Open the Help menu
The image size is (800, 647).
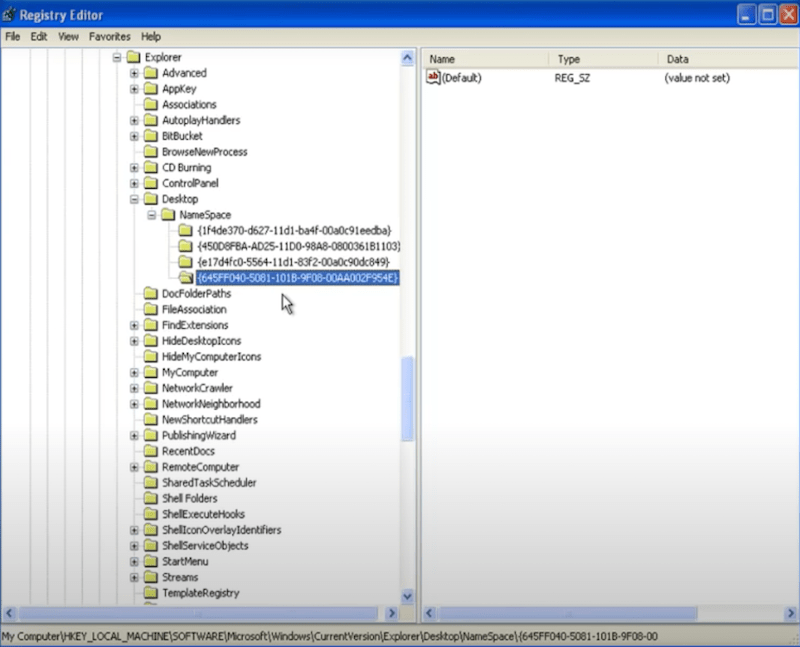pos(151,37)
